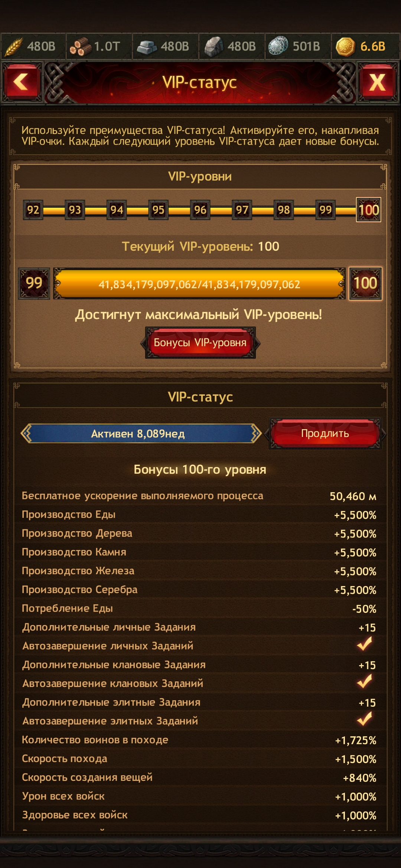
Task: Select VIP level 95 marker
Action: 158,210
